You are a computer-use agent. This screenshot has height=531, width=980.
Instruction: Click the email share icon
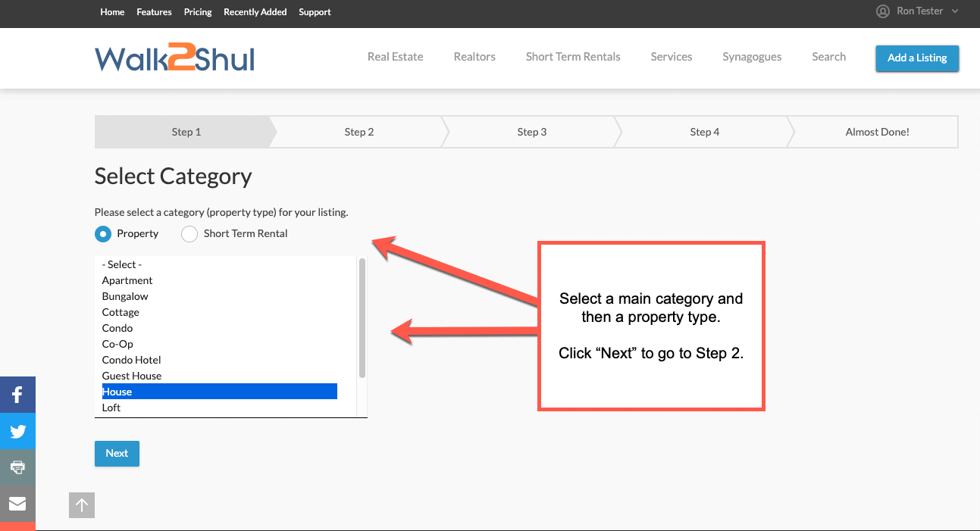point(17,504)
